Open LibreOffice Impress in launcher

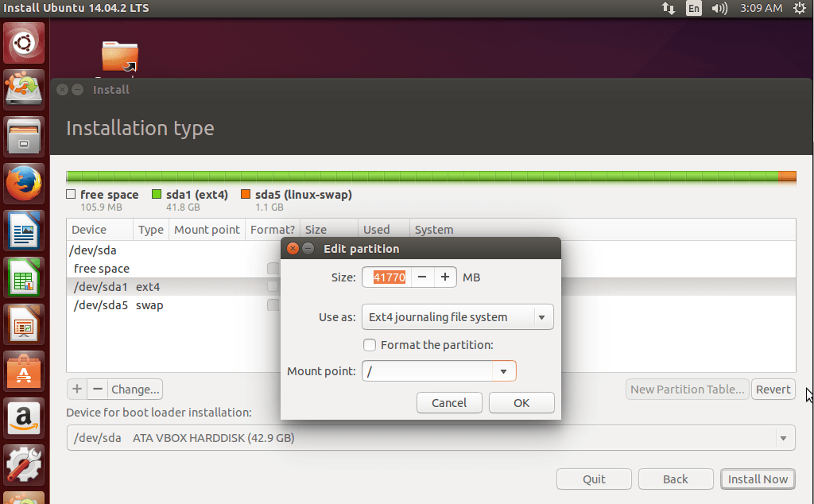(x=25, y=324)
